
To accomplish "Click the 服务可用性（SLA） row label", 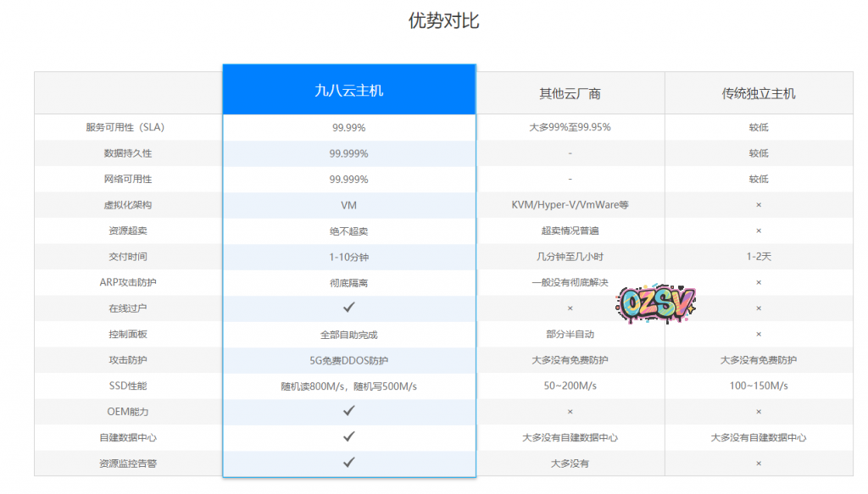I will point(128,128).
